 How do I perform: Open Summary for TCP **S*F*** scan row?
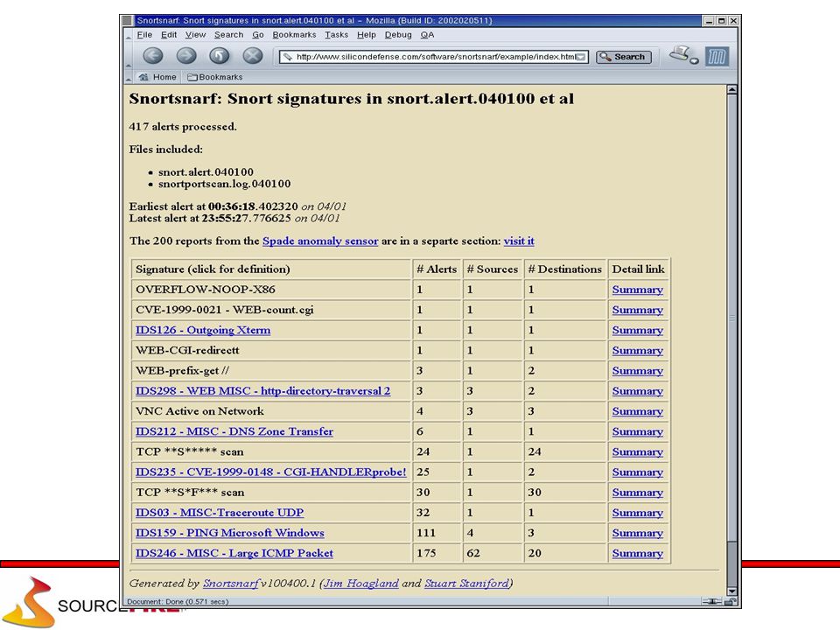point(638,493)
